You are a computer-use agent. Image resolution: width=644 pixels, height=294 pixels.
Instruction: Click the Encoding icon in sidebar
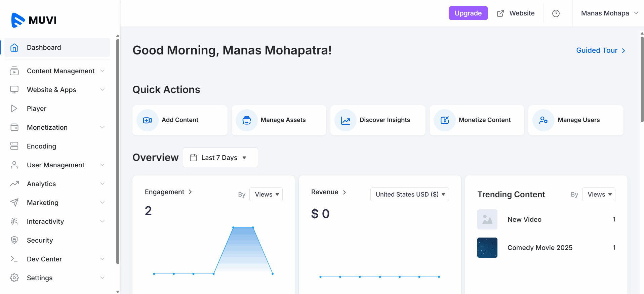tap(14, 146)
